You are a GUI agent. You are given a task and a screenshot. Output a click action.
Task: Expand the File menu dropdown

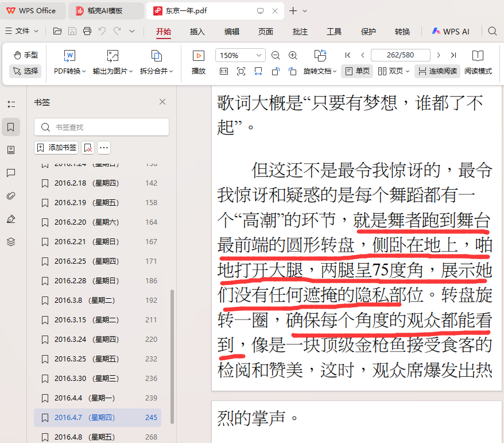(22, 31)
